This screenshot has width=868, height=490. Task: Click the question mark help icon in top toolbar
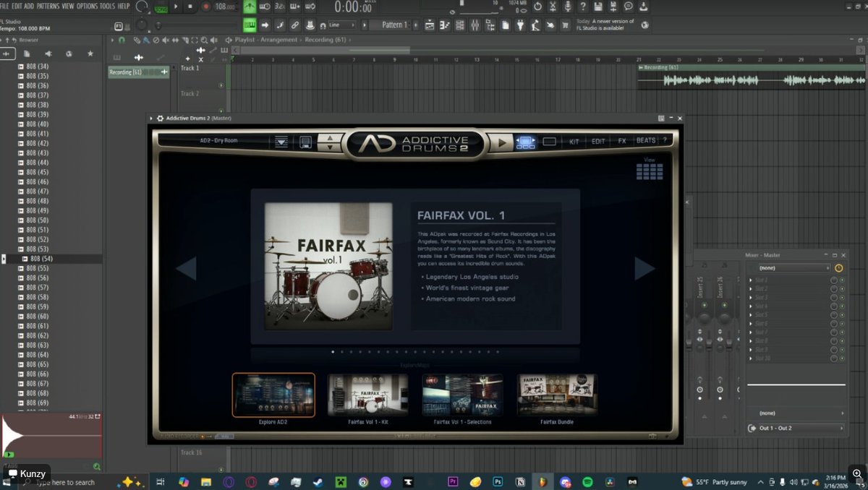pyautogui.click(x=583, y=7)
